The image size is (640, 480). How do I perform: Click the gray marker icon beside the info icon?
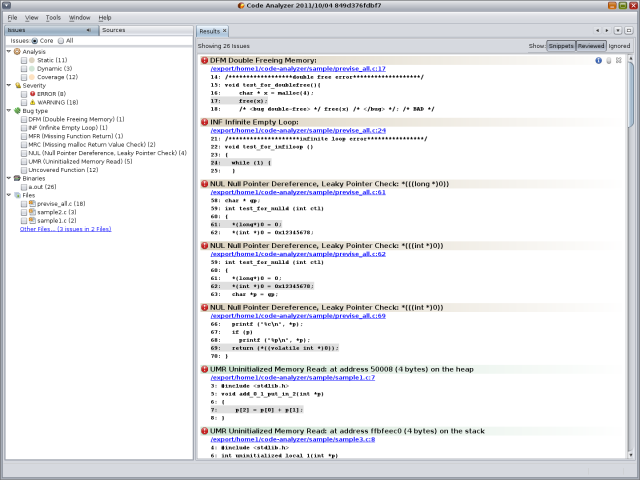[x=609, y=60]
